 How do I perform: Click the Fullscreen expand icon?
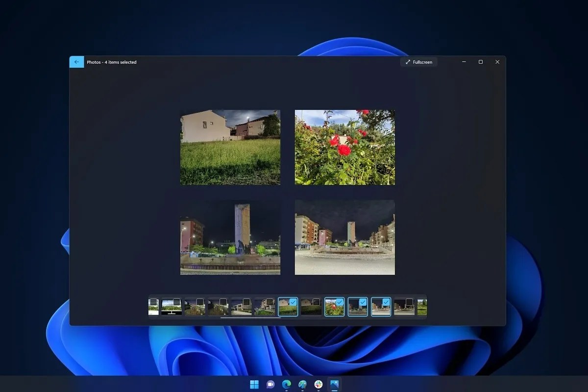[408, 62]
